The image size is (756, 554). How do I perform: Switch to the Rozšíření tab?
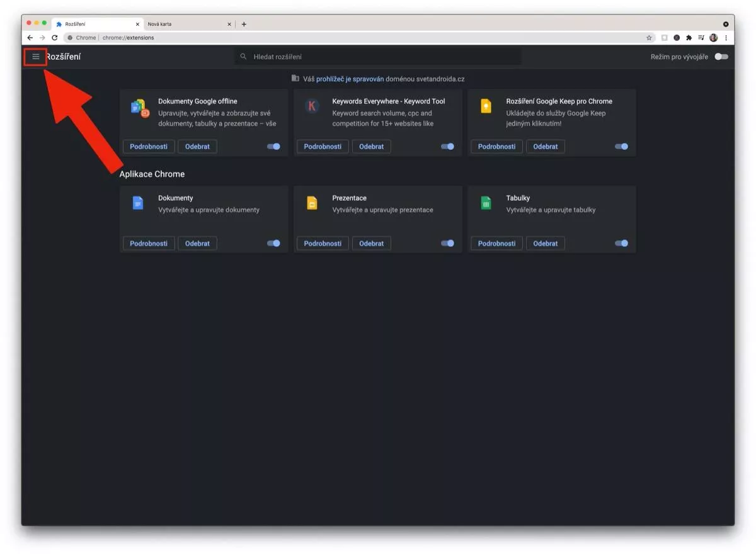[97, 24]
